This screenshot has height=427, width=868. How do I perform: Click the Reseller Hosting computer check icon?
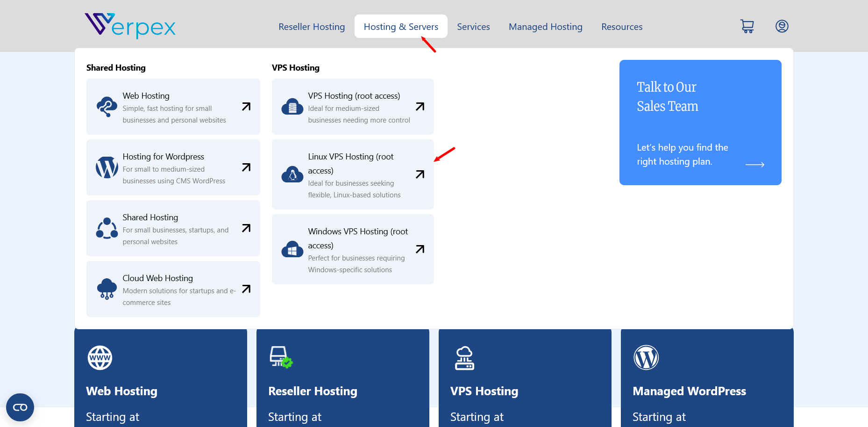pyautogui.click(x=281, y=357)
